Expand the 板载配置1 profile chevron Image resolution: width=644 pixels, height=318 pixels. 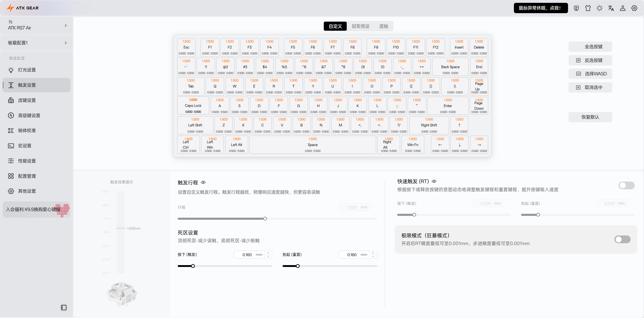(65, 43)
